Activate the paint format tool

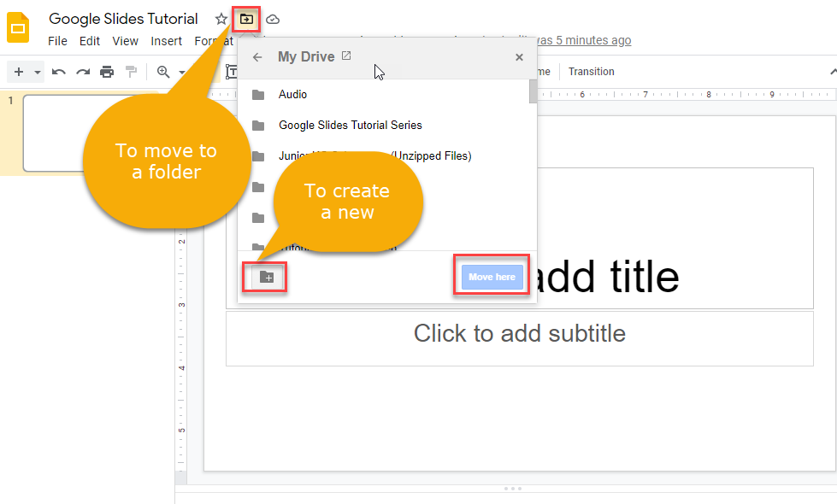pyautogui.click(x=131, y=72)
